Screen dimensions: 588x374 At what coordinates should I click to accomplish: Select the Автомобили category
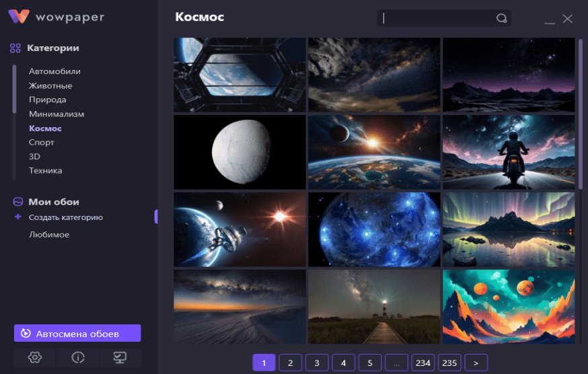point(54,71)
